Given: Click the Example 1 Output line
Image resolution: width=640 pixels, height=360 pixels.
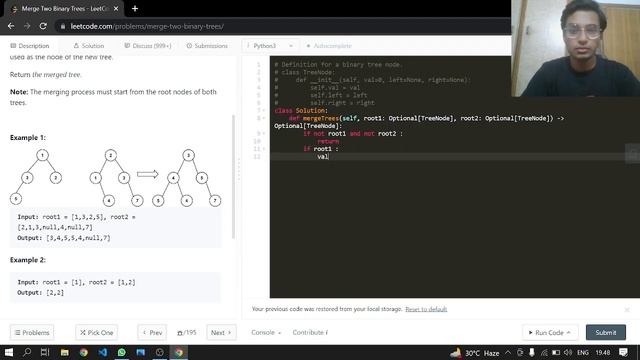Looking at the screenshot, I should [64, 238].
